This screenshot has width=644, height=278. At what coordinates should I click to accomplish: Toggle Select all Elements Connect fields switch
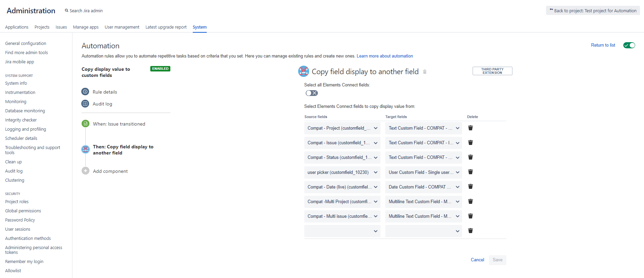[x=311, y=93]
